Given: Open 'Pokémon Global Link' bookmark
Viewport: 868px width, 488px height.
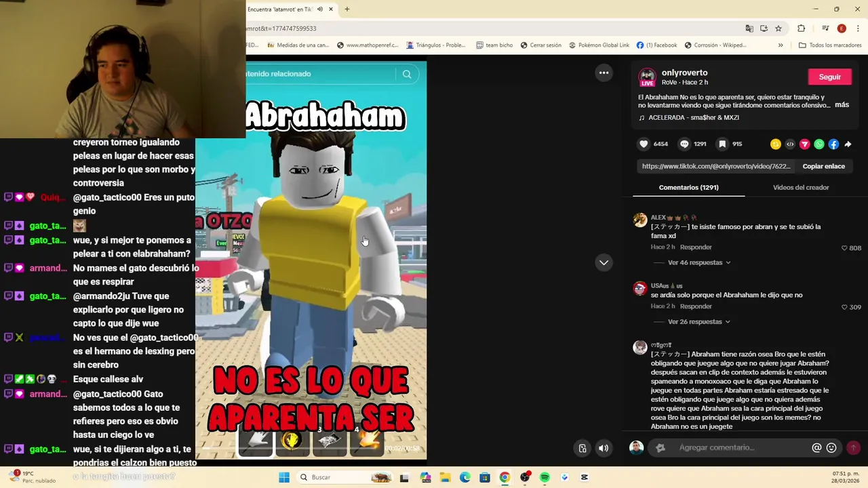Looking at the screenshot, I should pos(599,45).
